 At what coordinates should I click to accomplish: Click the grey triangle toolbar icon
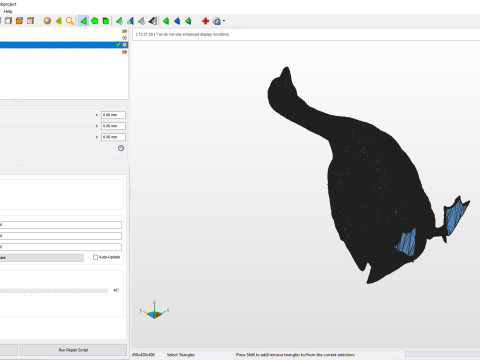click(x=141, y=21)
